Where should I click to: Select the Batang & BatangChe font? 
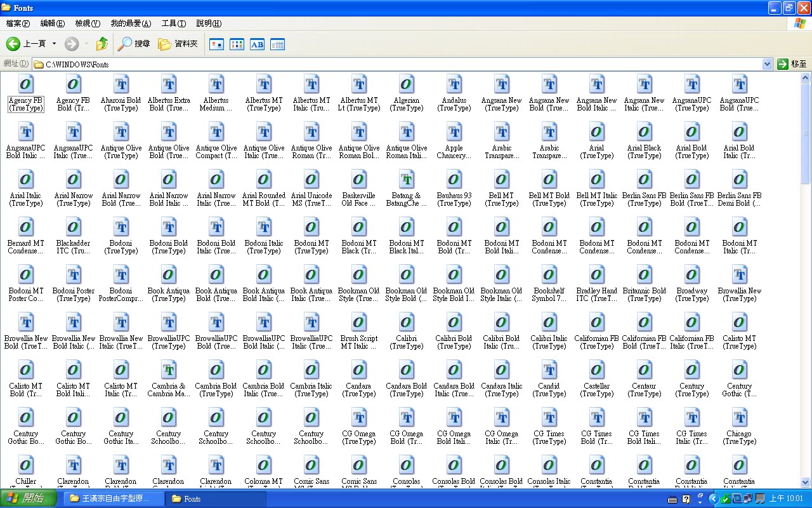tap(407, 188)
